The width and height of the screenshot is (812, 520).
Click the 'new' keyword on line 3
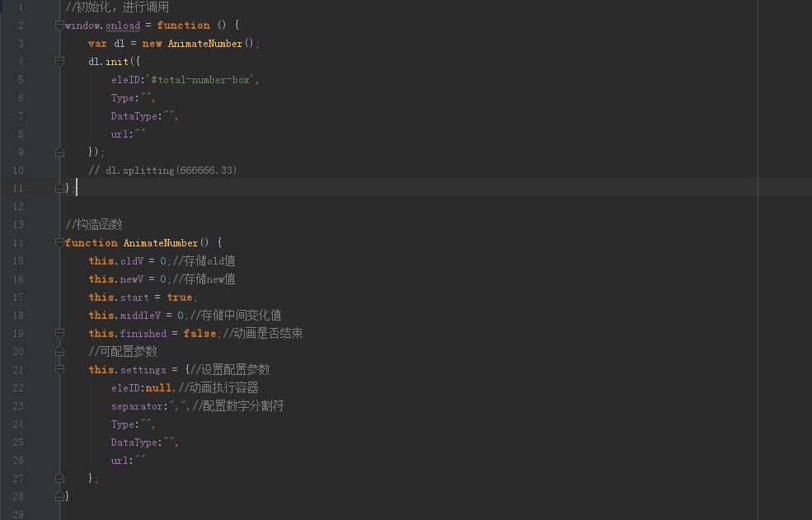click(x=153, y=44)
